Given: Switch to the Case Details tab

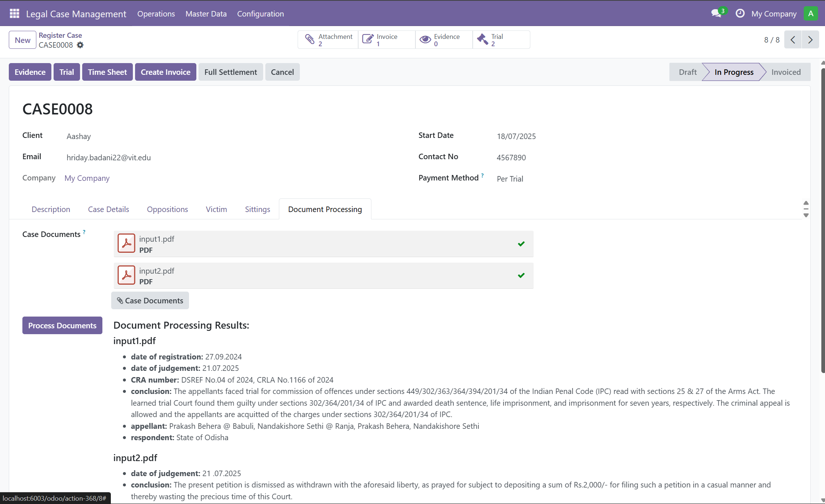Looking at the screenshot, I should click(108, 209).
